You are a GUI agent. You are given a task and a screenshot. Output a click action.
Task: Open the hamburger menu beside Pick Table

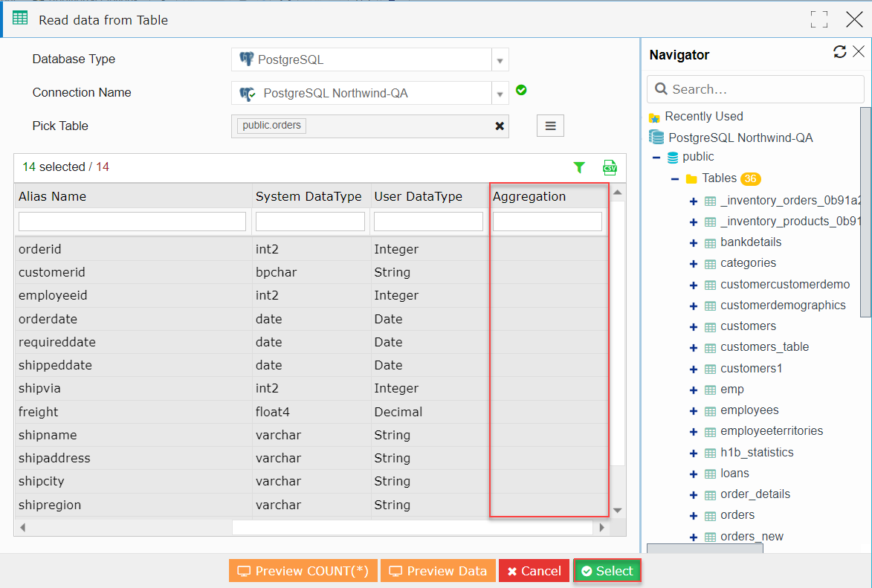tap(551, 126)
